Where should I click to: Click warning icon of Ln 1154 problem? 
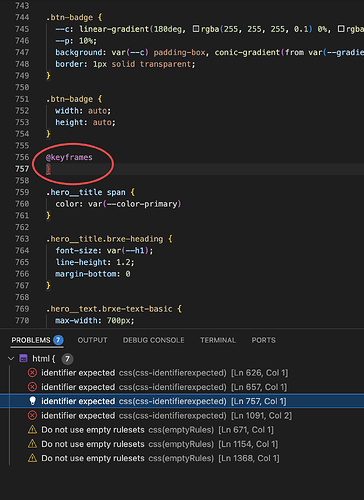(32, 444)
